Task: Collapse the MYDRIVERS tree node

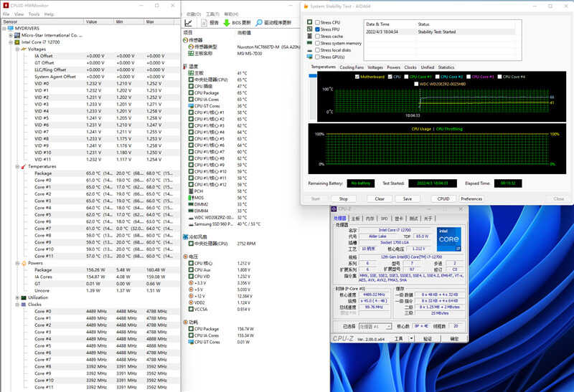Action: (x=4, y=28)
